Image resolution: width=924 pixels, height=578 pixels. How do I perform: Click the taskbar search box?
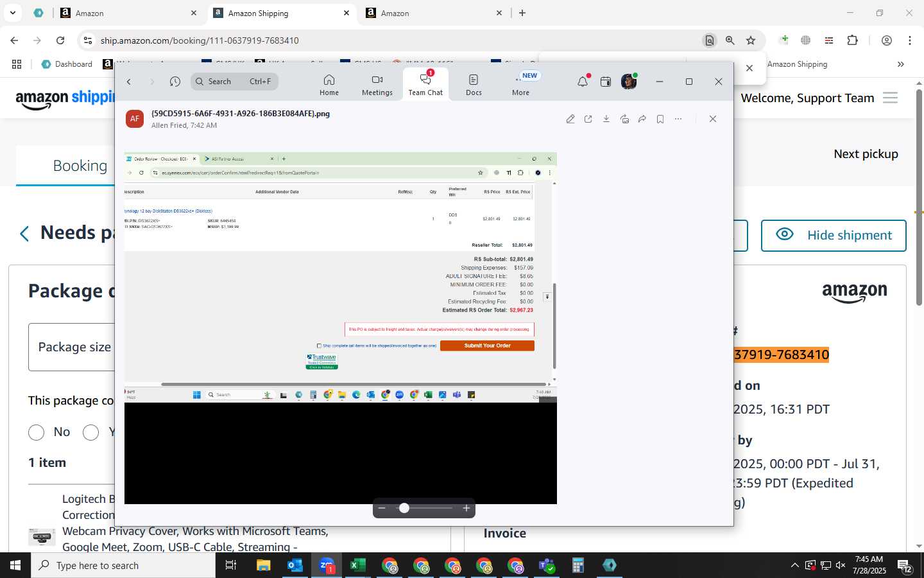click(123, 565)
